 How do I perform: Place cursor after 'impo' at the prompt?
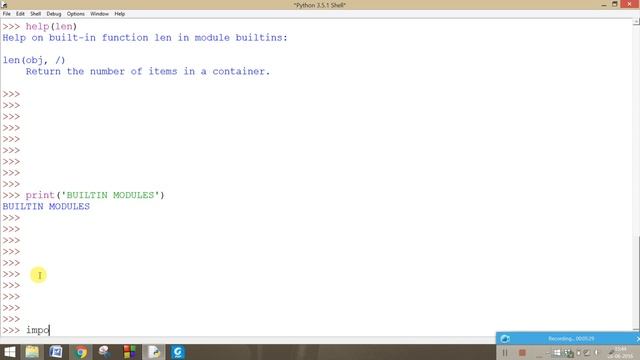coord(49,330)
